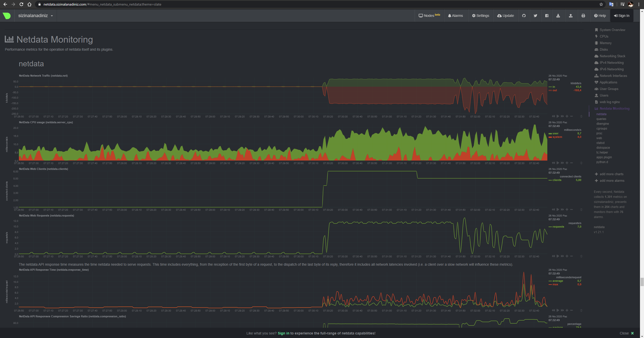Viewport: 644px width, 338px height.
Task: Click the Sign In button
Action: tap(622, 16)
